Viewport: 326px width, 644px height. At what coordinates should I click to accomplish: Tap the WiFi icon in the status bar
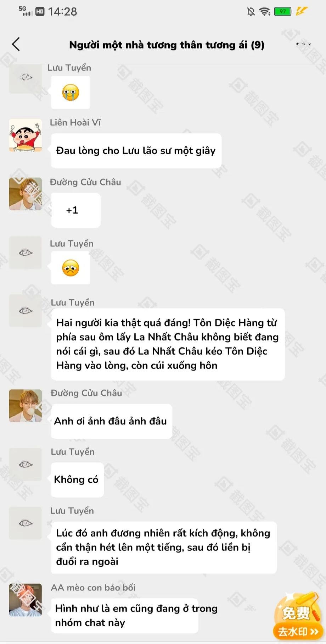265,12
